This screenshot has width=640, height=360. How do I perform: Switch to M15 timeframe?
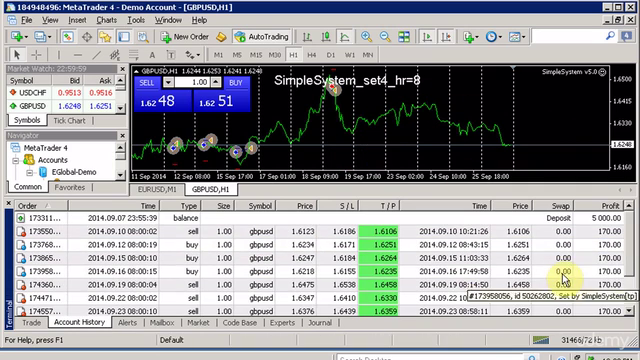coord(256,55)
